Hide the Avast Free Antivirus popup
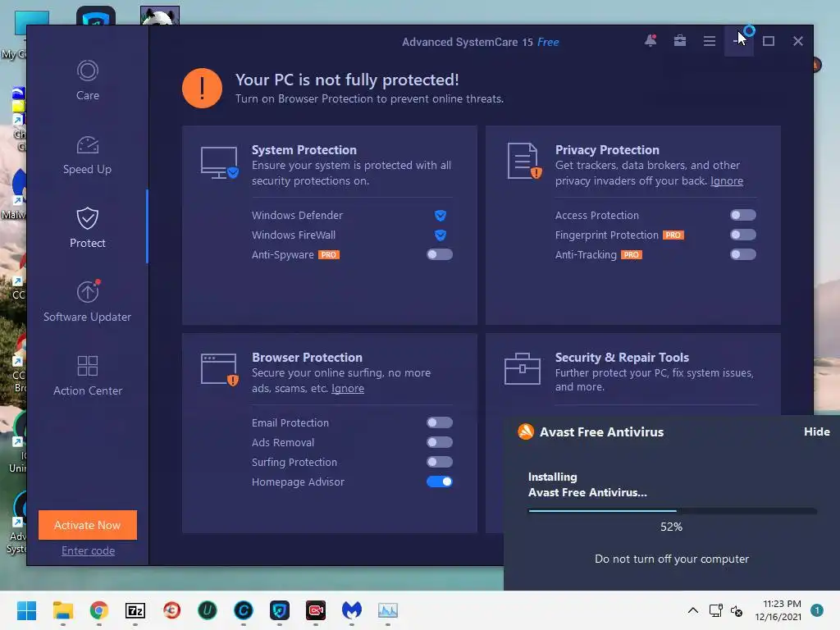This screenshot has width=840, height=630. click(x=816, y=431)
